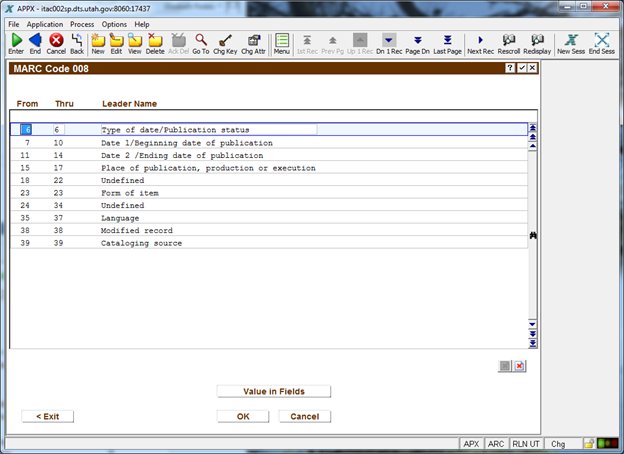The height and width of the screenshot is (454, 624).
Task: Click the End Sess toolbar icon
Action: tap(602, 43)
